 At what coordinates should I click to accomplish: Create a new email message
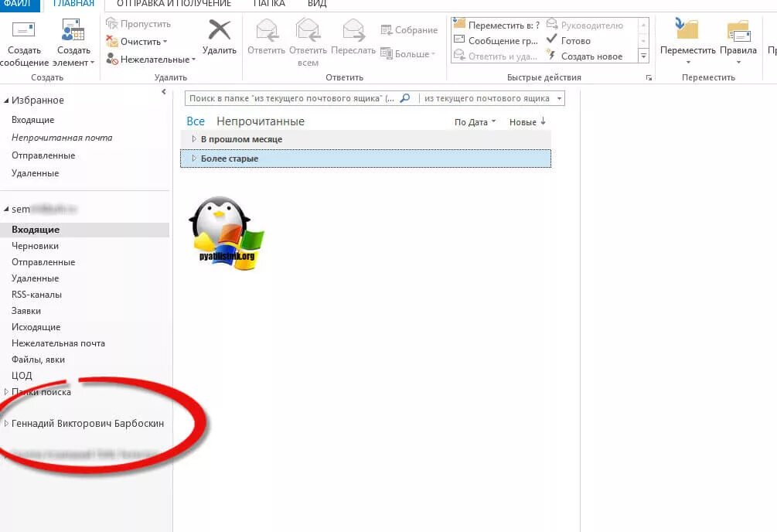pos(24,43)
